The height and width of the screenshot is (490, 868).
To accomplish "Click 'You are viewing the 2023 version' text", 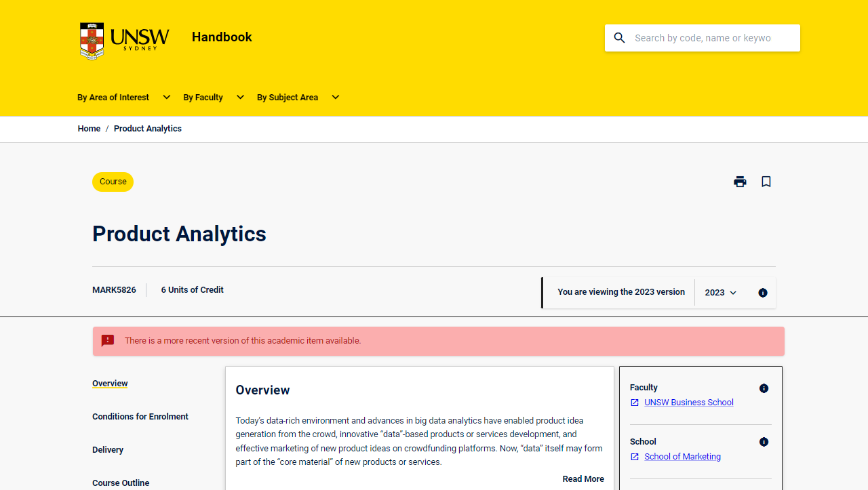I will coord(621,292).
